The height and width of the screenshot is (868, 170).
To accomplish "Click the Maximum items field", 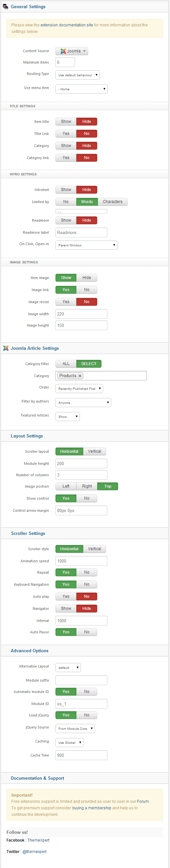I will [65, 62].
